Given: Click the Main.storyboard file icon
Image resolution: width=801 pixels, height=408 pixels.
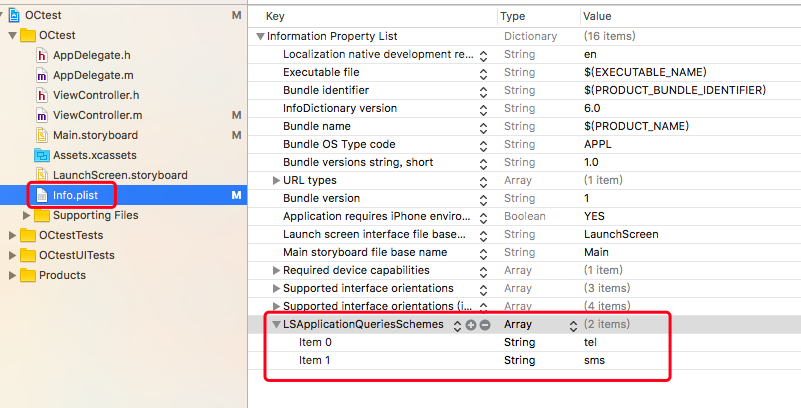Looking at the screenshot, I should (42, 135).
